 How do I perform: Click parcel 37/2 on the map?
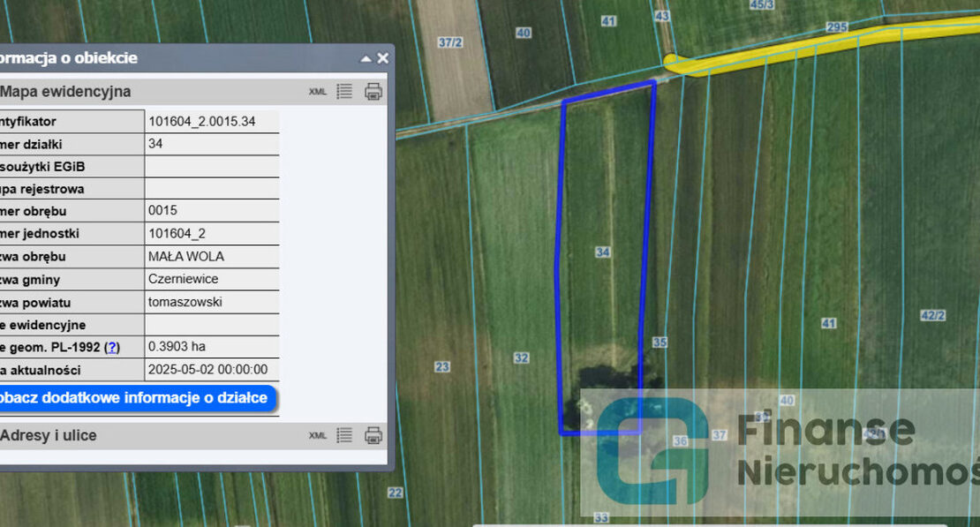click(x=450, y=42)
